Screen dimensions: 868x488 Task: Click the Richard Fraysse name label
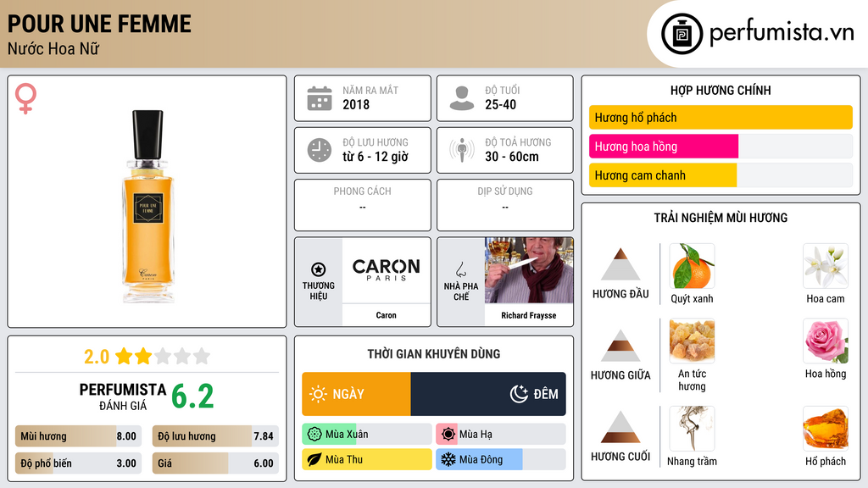point(529,315)
